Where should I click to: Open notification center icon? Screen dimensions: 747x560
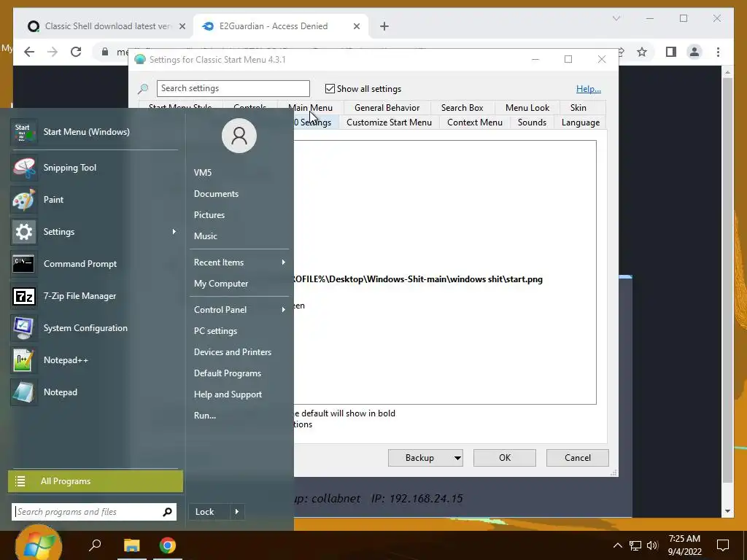point(723,545)
